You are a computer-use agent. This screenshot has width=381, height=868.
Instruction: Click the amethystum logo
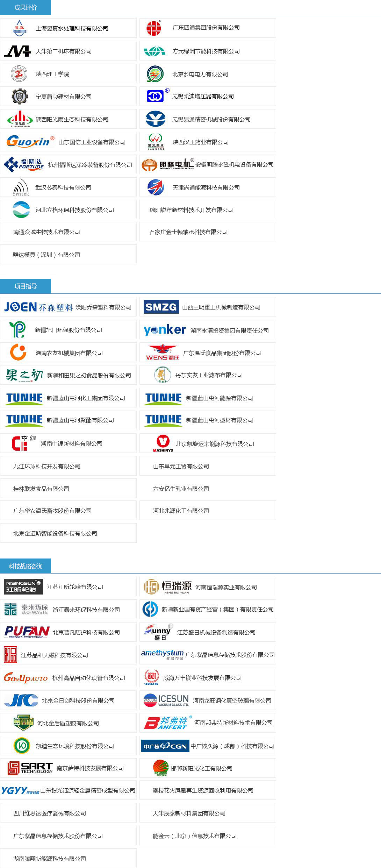162,655
